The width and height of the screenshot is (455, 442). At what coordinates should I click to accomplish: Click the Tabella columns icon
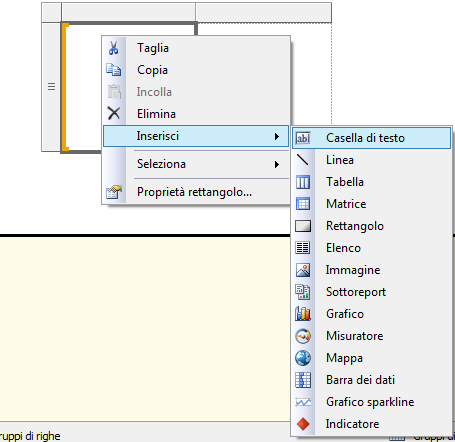pyautogui.click(x=303, y=182)
